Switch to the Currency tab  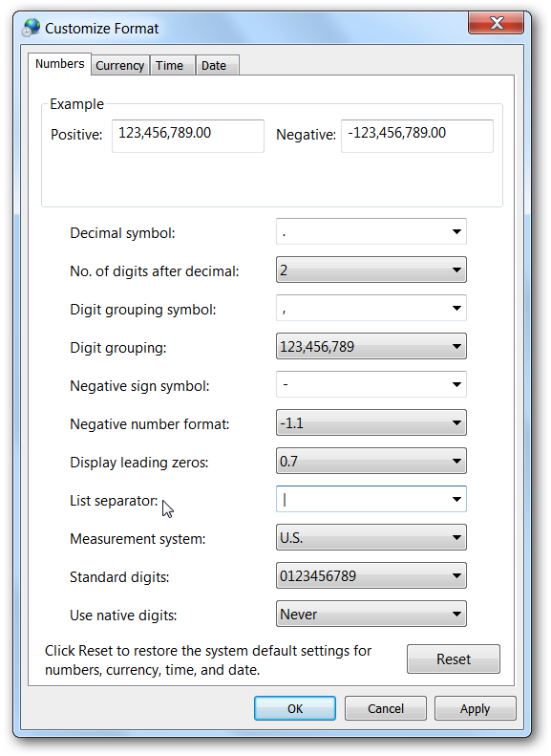point(120,66)
